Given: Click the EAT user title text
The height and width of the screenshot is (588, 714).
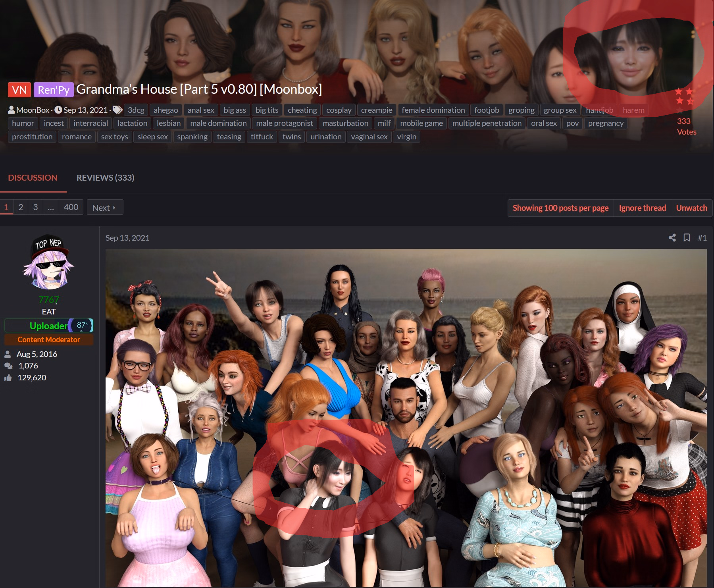Looking at the screenshot, I should pos(49,312).
